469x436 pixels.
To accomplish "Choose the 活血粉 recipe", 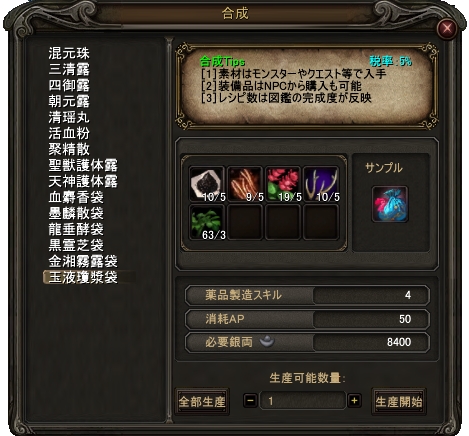I will click(x=69, y=133).
